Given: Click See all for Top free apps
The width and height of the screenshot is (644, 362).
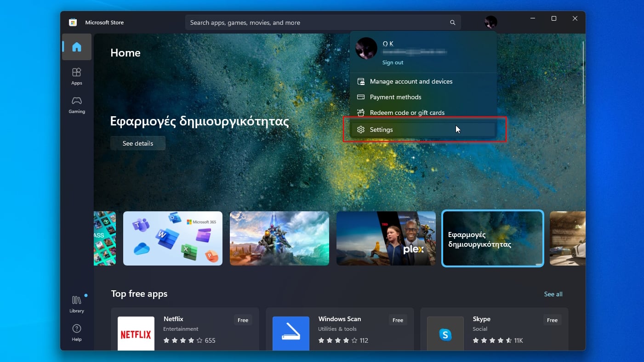Looking at the screenshot, I should (x=553, y=294).
